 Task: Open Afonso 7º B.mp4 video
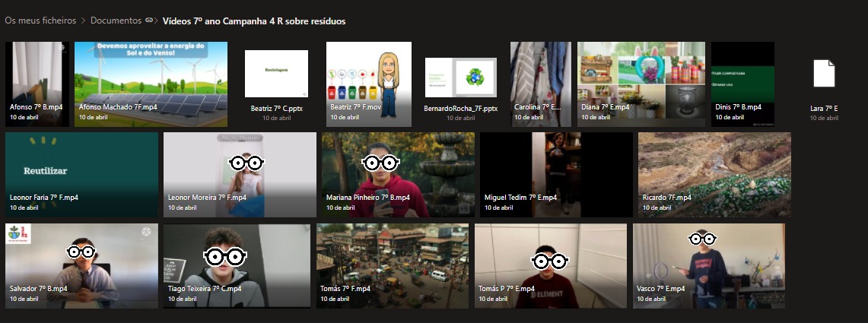click(37, 84)
